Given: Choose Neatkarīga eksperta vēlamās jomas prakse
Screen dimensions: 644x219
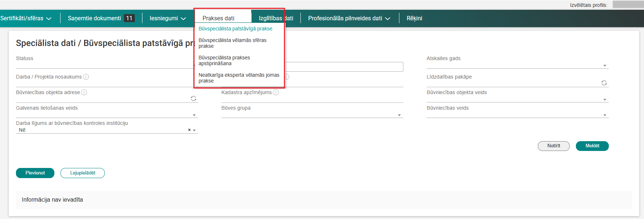Looking at the screenshot, I should point(238,78).
